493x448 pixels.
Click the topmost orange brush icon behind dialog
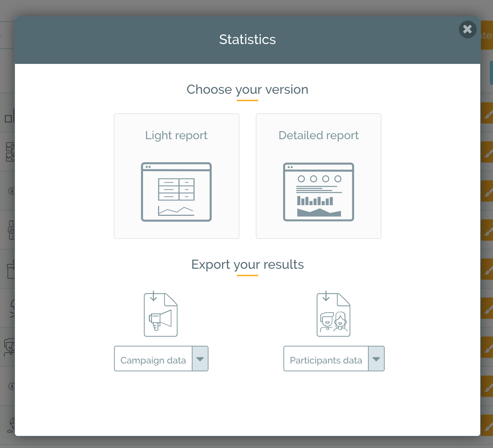[487, 114]
